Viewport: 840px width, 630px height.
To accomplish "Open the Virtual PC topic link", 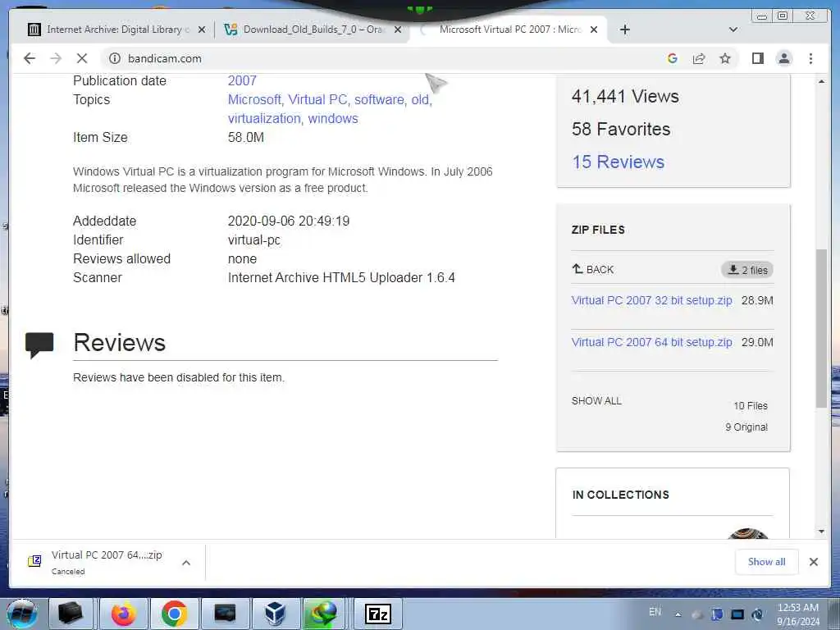I will (317, 99).
